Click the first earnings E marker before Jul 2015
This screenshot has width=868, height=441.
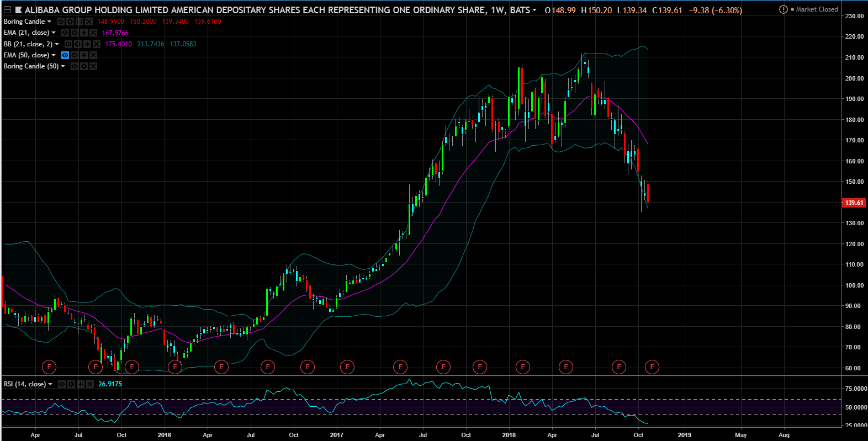49,366
